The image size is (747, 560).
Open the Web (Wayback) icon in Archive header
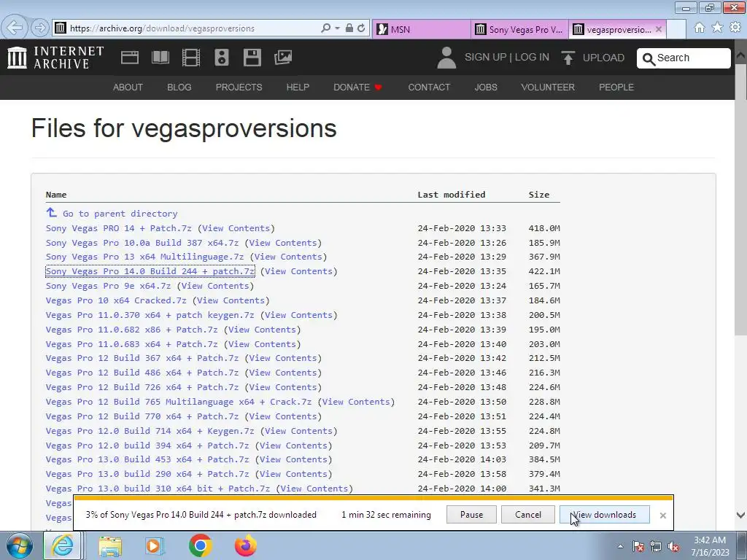[130, 58]
